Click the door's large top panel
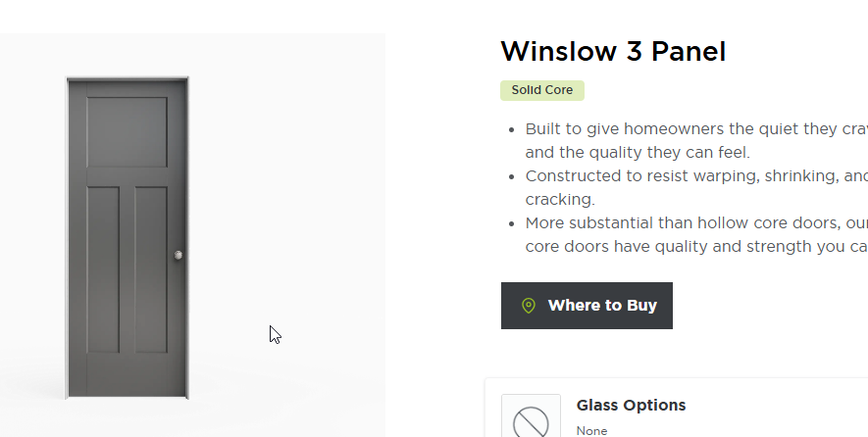868x437 pixels. [127, 132]
